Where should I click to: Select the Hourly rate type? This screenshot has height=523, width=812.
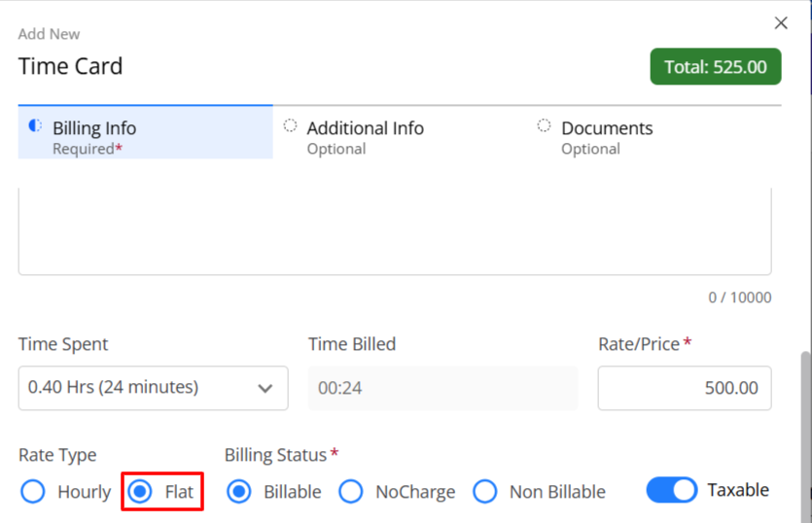pyautogui.click(x=33, y=491)
